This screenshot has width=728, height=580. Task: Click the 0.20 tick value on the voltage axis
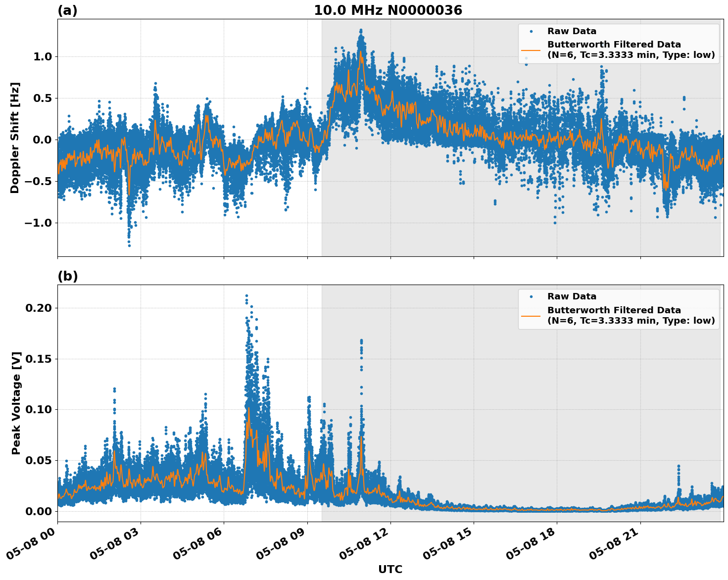coord(40,307)
